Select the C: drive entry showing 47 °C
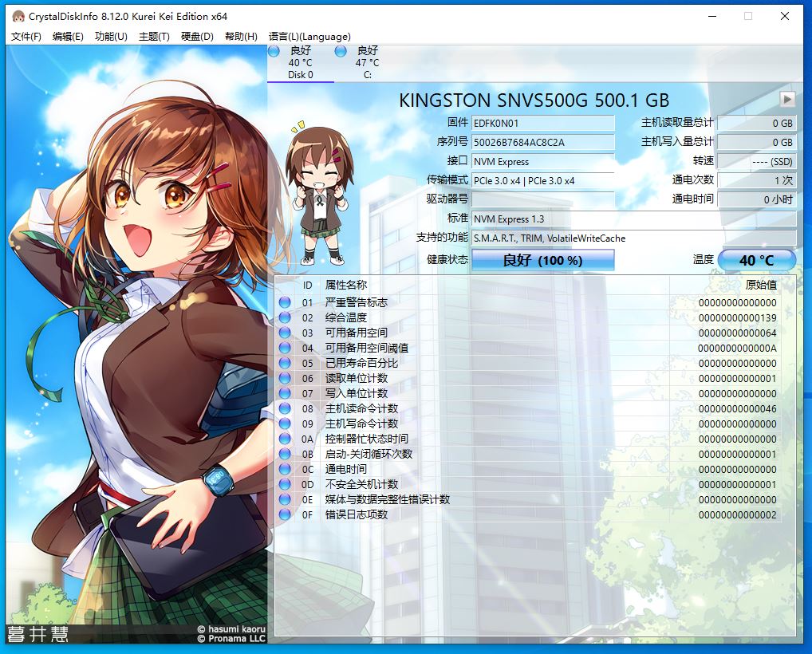This screenshot has width=812, height=654. (x=367, y=63)
